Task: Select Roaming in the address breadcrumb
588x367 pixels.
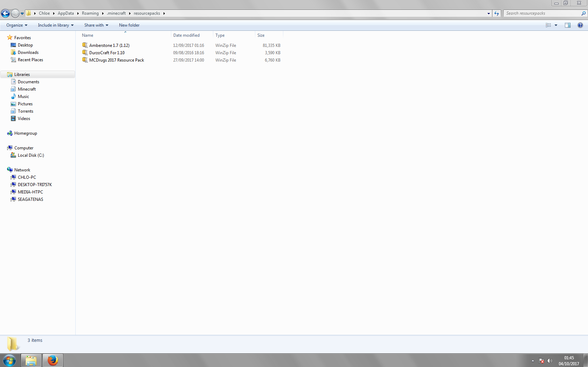Action: 90,13
